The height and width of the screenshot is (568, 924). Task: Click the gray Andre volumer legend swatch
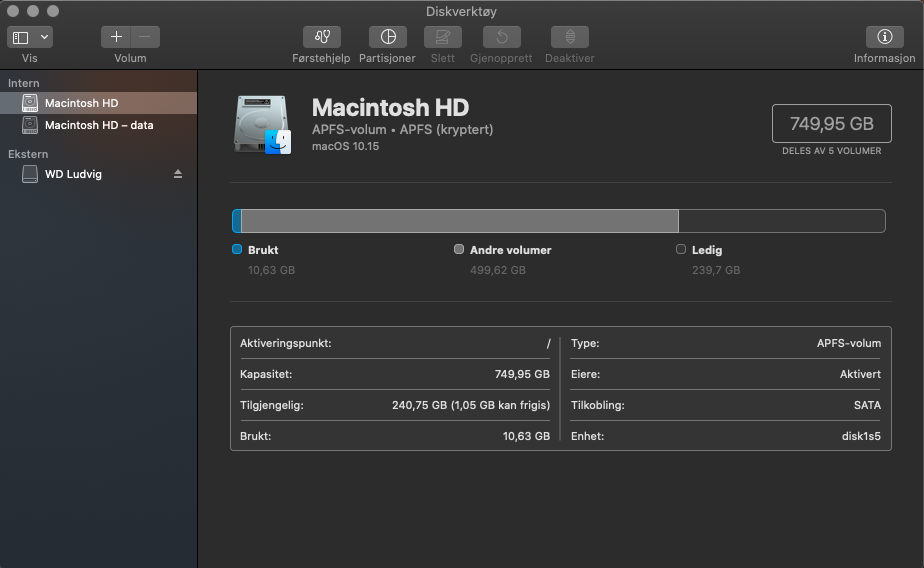[459, 249]
